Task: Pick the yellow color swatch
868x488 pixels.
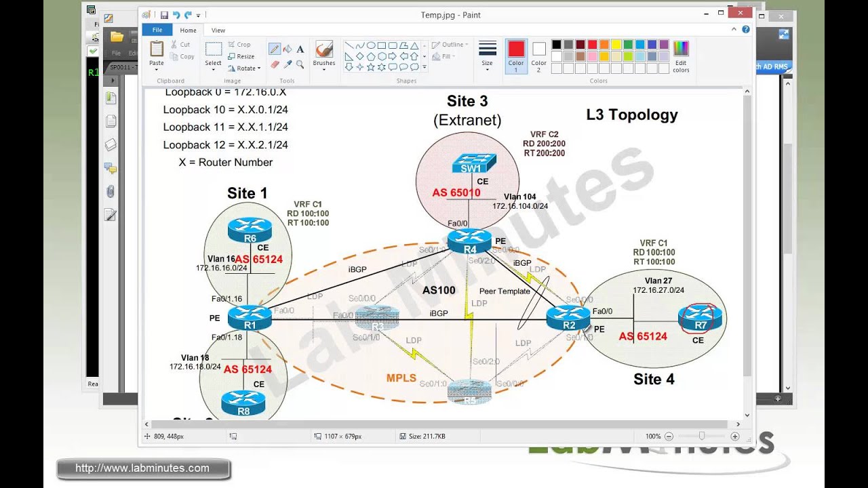Action: point(616,45)
